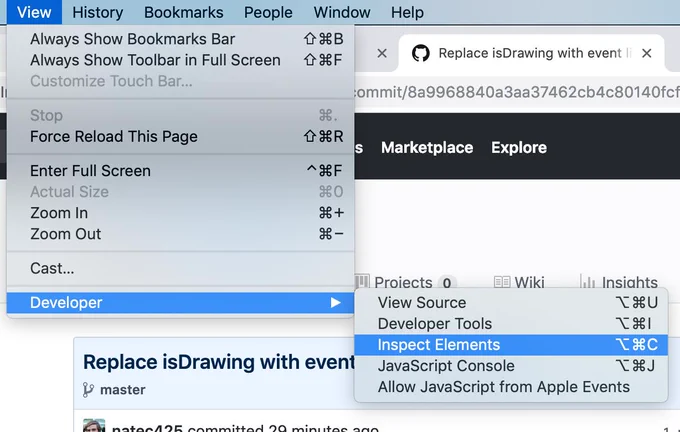The height and width of the screenshot is (432, 680).
Task: Toggle Always Show Bookmarks Bar
Action: [x=180, y=39]
